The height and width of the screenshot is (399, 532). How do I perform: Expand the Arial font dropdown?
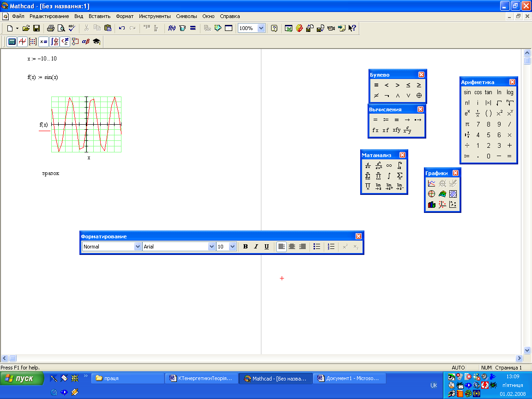click(212, 247)
